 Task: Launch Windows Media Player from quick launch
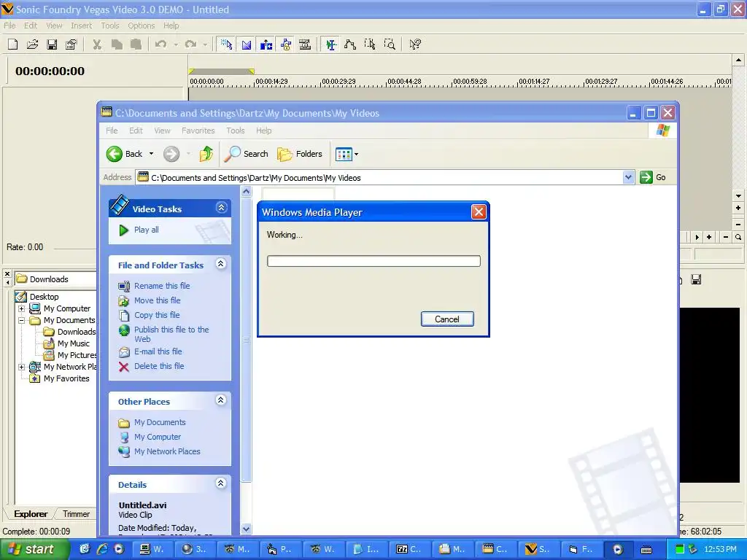[119, 549]
